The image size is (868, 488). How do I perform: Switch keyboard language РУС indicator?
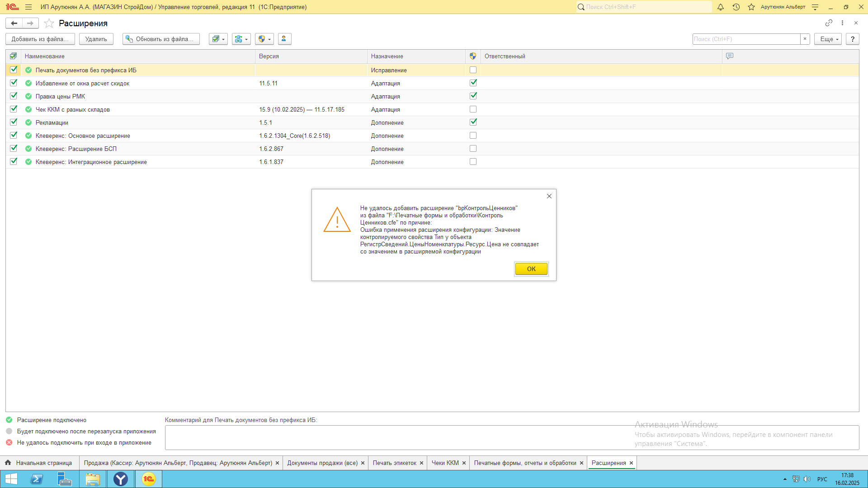822,479
